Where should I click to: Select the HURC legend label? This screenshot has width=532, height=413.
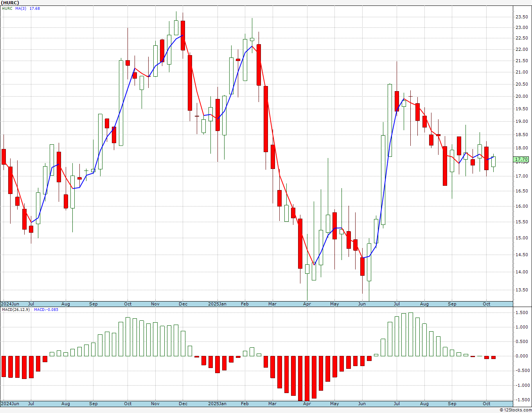(x=7, y=8)
